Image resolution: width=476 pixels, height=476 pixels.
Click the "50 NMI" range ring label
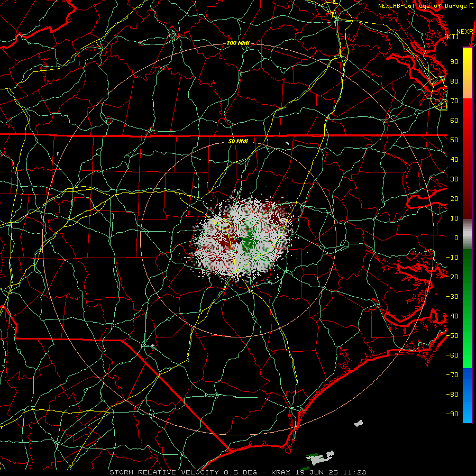pyautogui.click(x=238, y=141)
